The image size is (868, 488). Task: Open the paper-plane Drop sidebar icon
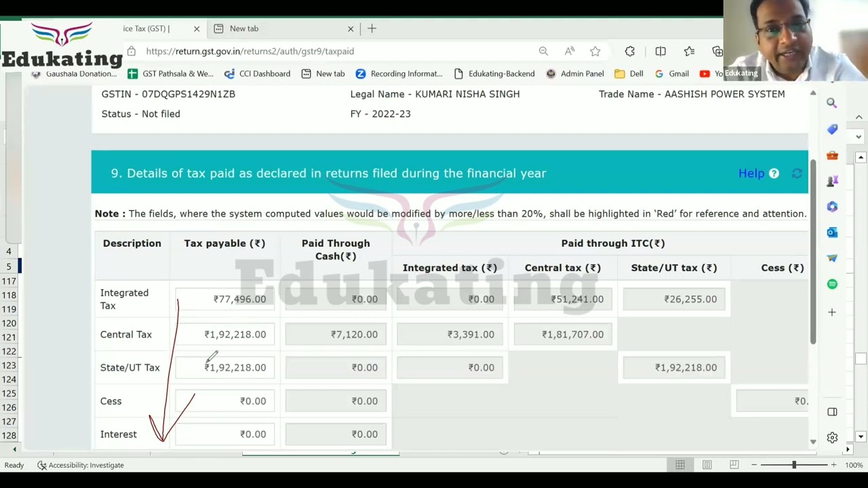[832, 258]
